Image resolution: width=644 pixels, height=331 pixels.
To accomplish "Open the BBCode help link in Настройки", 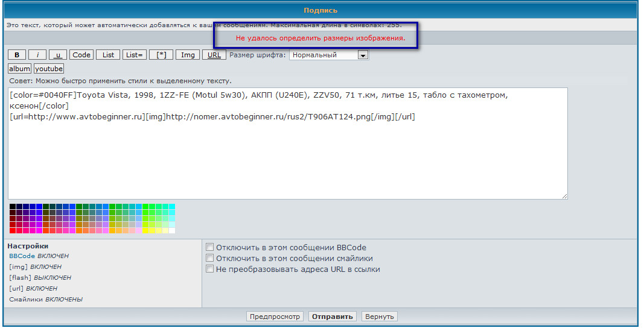I will pyautogui.click(x=22, y=256).
